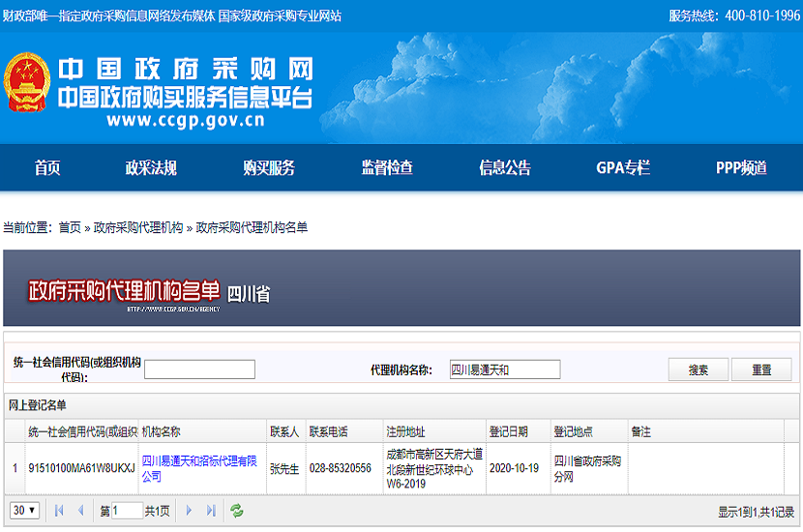
Task: Click the 搜索 search button
Action: click(x=698, y=369)
